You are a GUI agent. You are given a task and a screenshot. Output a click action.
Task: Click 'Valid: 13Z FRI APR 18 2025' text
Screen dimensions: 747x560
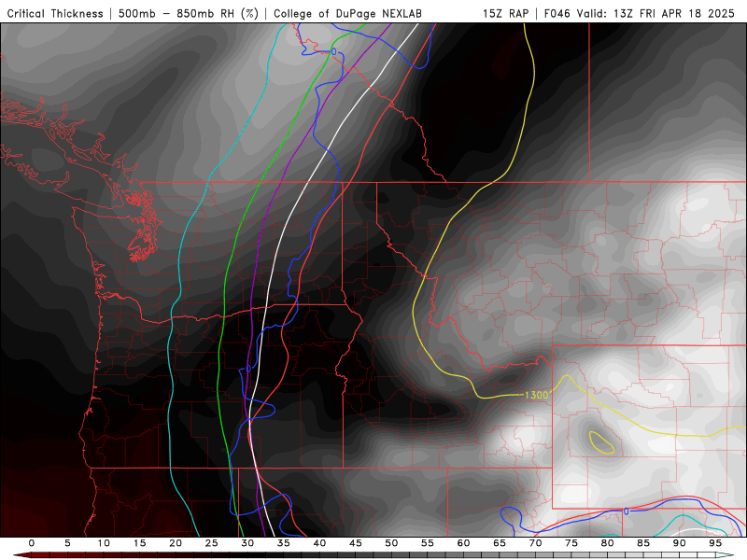pos(655,13)
